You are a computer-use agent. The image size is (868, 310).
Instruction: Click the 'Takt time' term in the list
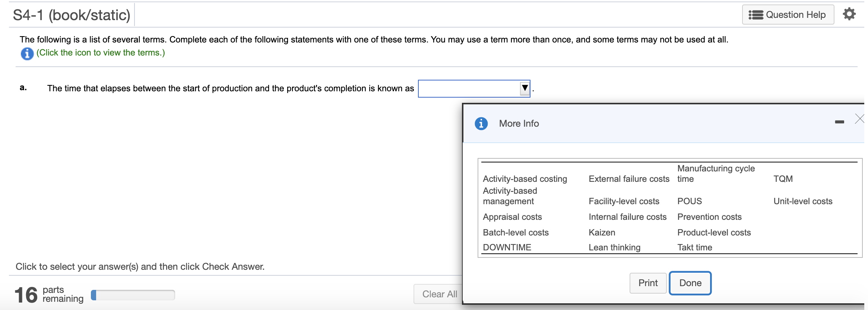tap(694, 247)
